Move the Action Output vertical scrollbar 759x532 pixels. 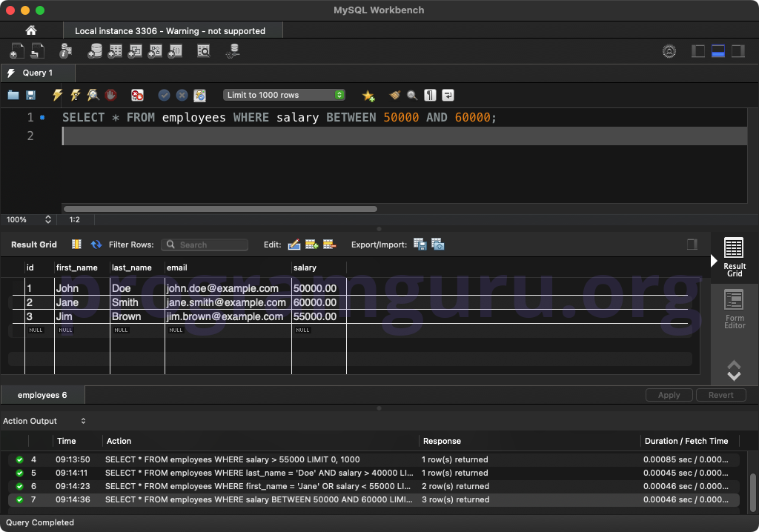tap(753, 492)
